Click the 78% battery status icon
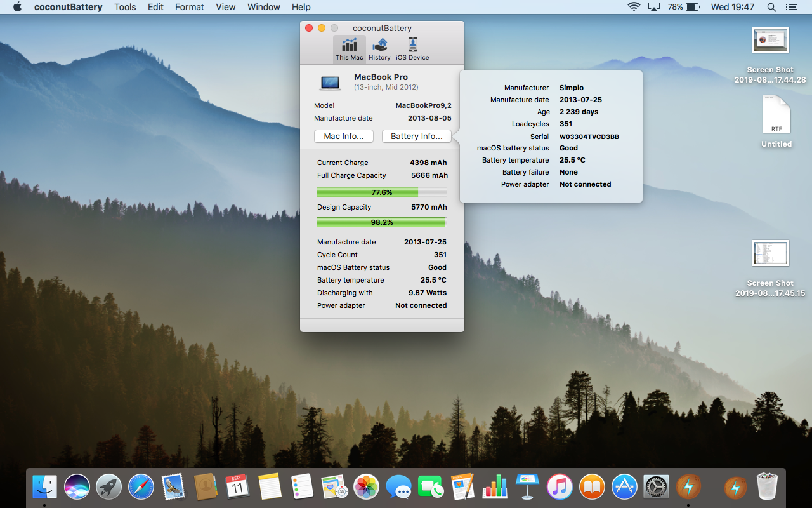The height and width of the screenshot is (508, 812). click(x=684, y=7)
